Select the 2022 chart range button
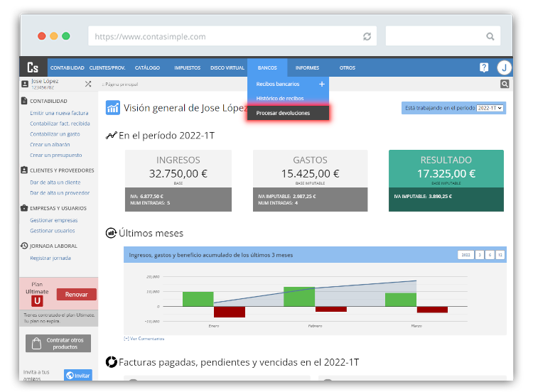Image resolution: width=533 pixels, height=392 pixels. coord(465,255)
